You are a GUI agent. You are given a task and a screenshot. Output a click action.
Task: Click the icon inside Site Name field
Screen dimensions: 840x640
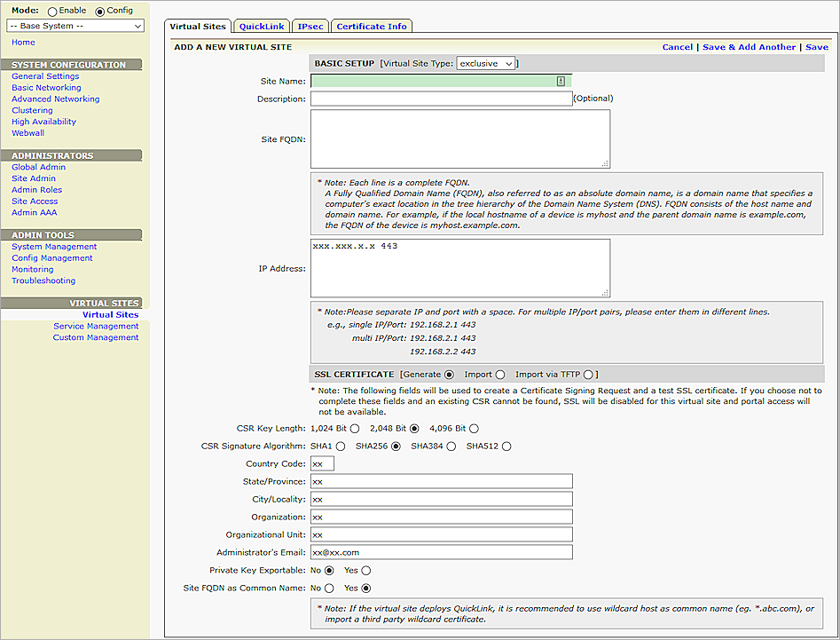click(561, 81)
